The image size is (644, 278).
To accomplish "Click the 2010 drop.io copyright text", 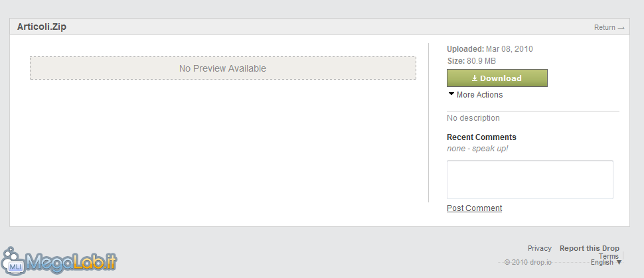I will tap(528, 262).
